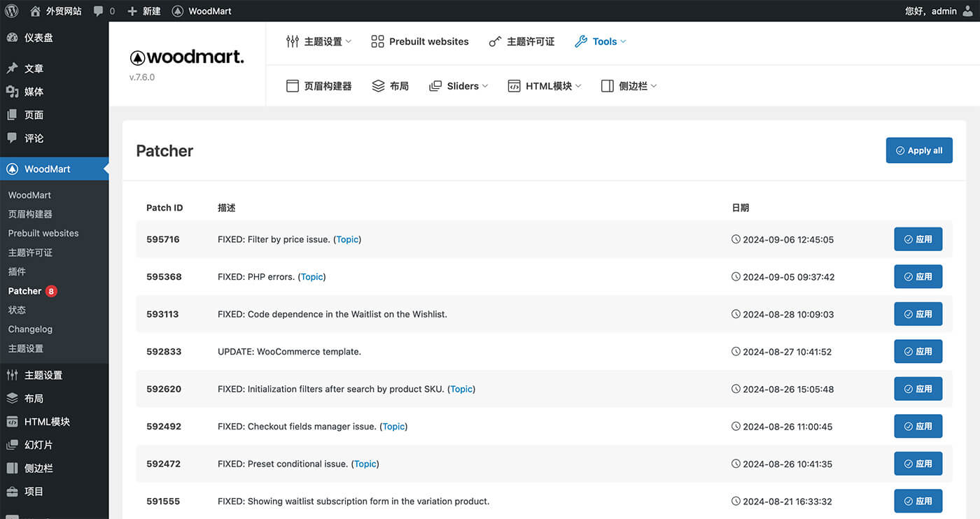
Task: Open Changelog submenu item
Action: 30,329
